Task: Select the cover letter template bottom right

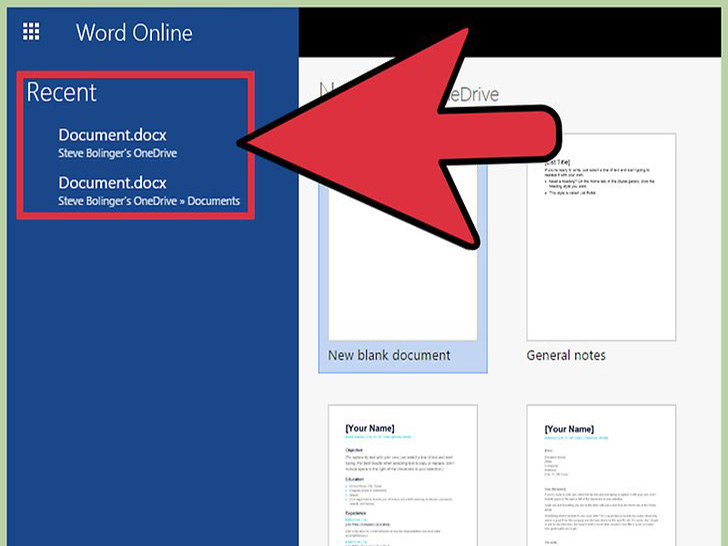Action: coord(601,475)
